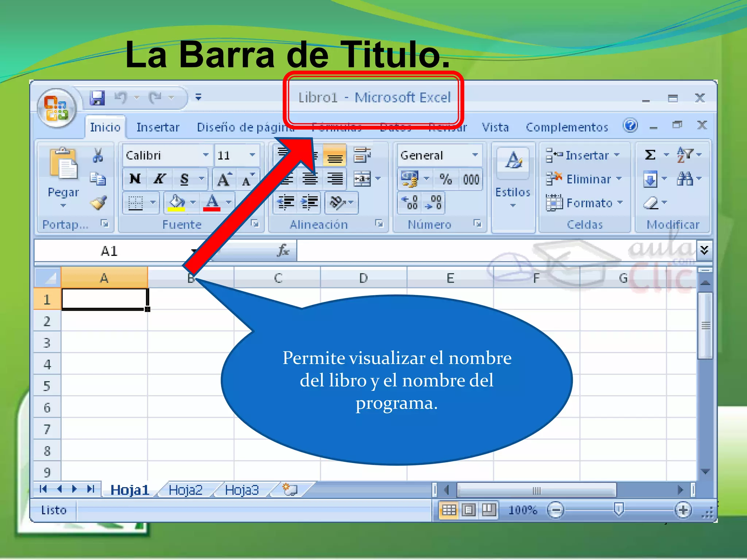Click Eliminar in Celdas group
Viewport: 747px width, 560px height.
(x=584, y=179)
